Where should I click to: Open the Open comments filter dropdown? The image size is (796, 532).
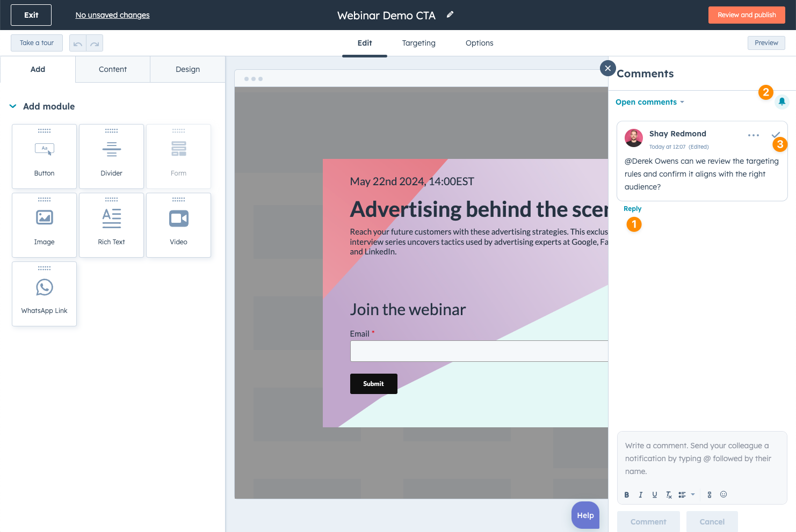point(649,102)
